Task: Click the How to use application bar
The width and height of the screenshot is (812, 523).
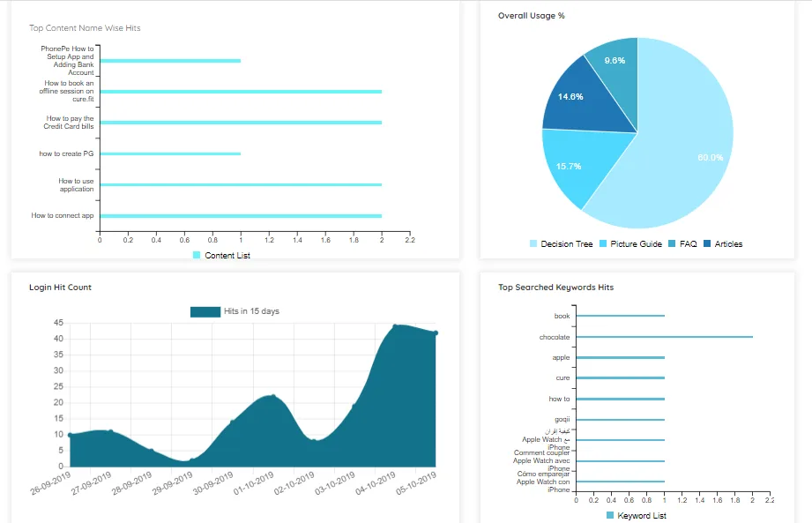Action: coord(241,185)
